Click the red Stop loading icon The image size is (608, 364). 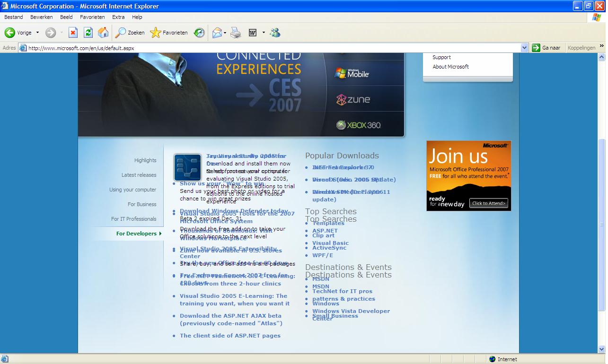pos(73,33)
